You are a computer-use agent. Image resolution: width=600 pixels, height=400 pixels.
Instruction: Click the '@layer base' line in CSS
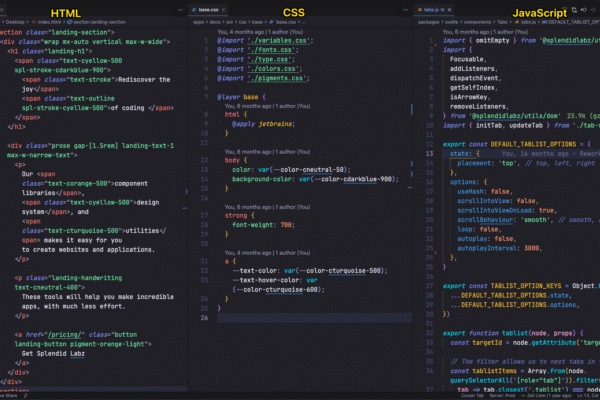point(241,97)
